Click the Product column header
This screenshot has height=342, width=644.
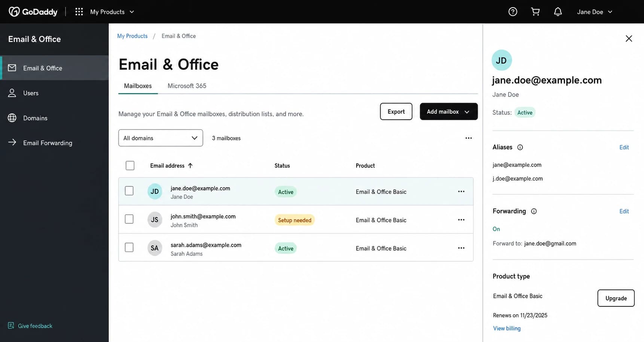[x=365, y=165]
